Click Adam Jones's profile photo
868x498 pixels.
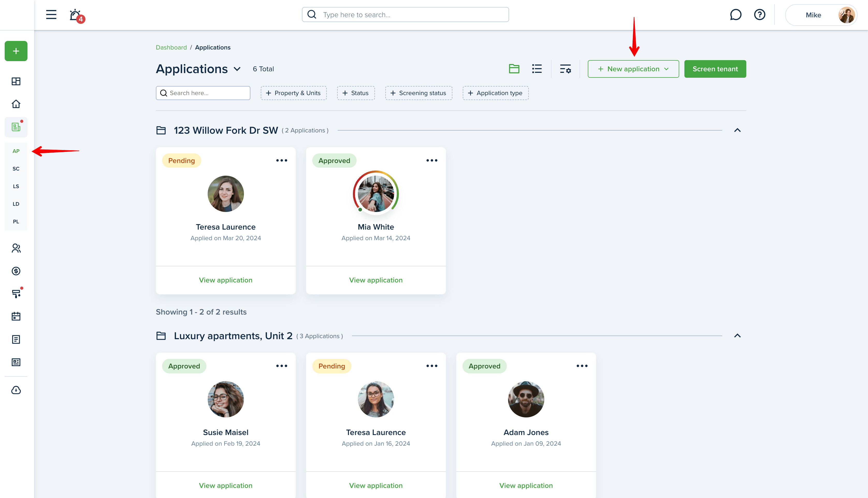point(526,399)
